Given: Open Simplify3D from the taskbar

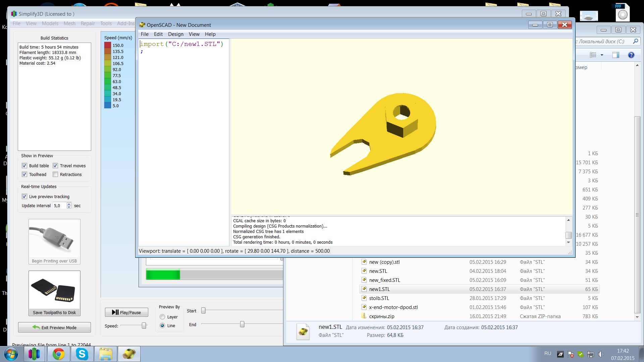Looking at the screenshot, I should 34,354.
